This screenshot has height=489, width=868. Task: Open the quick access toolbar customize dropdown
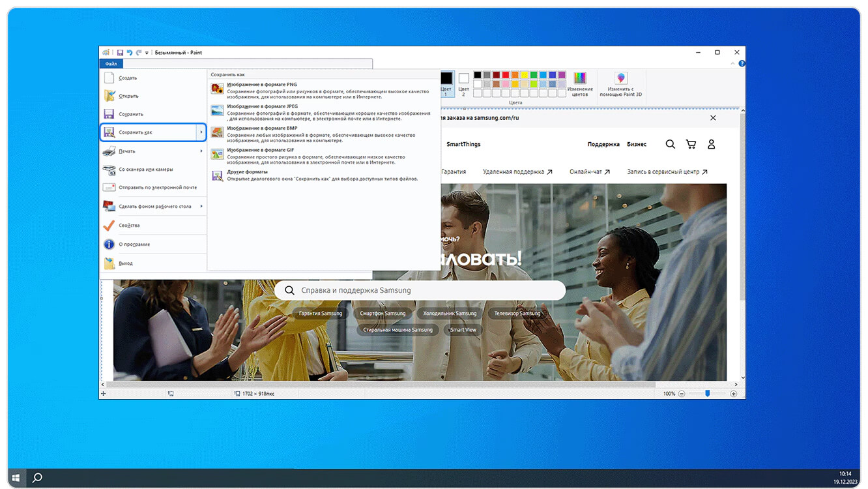pyautogui.click(x=147, y=53)
